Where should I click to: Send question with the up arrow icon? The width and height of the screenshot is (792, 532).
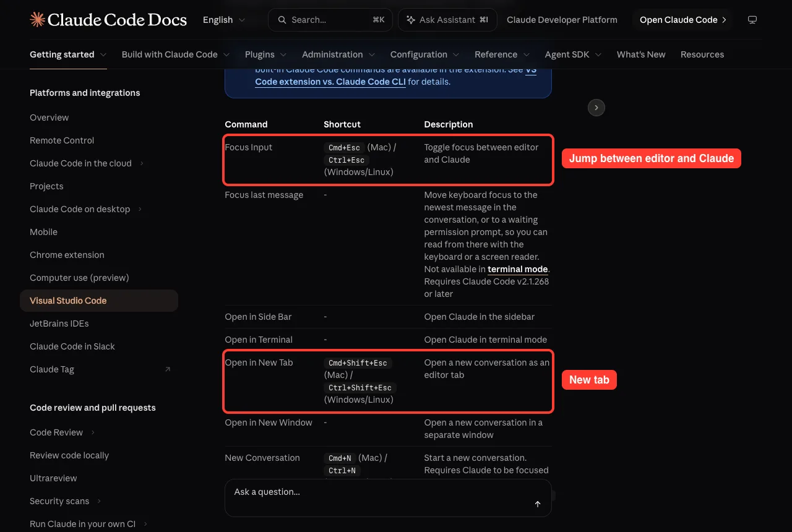538,504
